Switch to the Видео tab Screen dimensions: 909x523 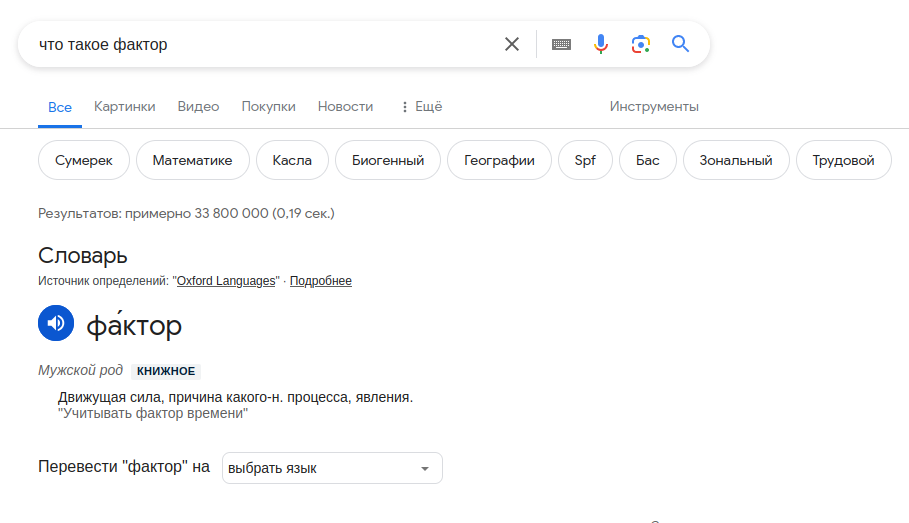tap(198, 107)
